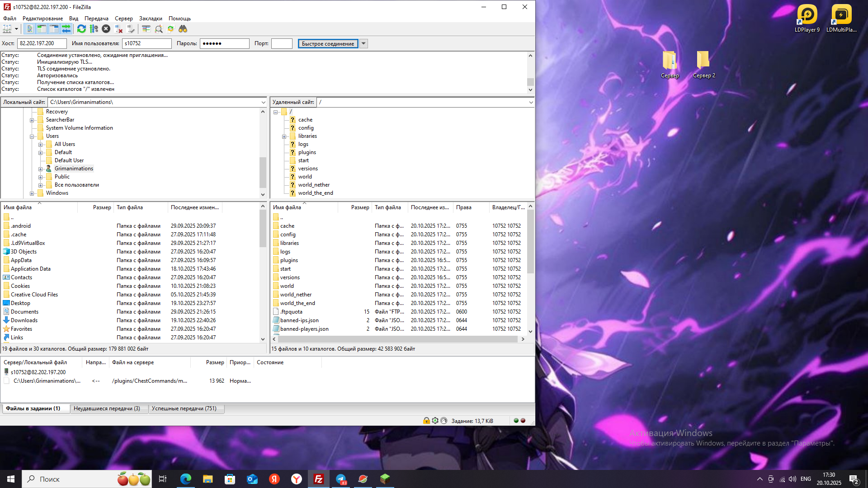The image size is (868, 488).
Task: Expand the libraries remote folder
Action: coord(284,136)
